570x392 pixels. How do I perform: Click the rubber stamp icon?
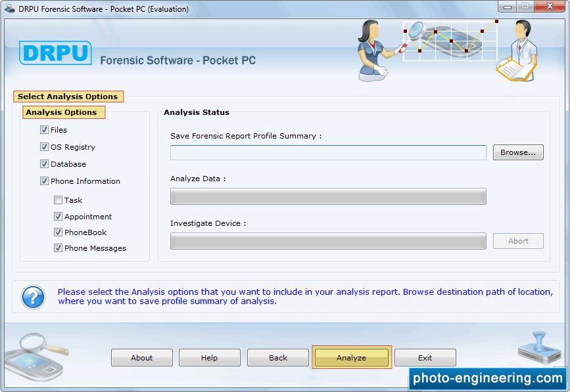click(x=540, y=348)
